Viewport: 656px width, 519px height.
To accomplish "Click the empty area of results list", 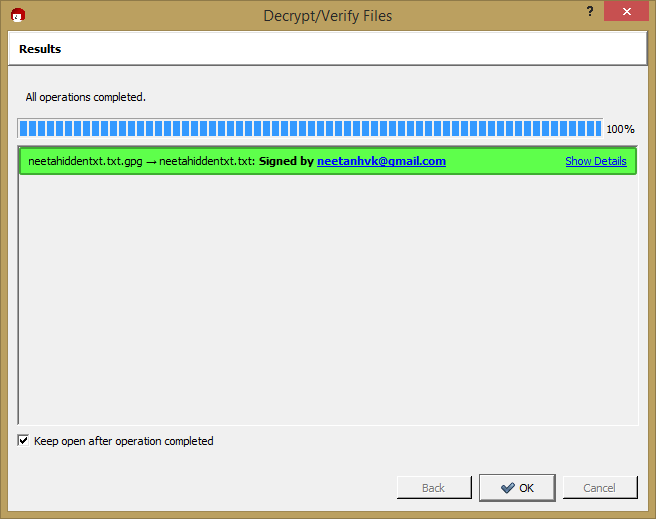I will point(327,300).
